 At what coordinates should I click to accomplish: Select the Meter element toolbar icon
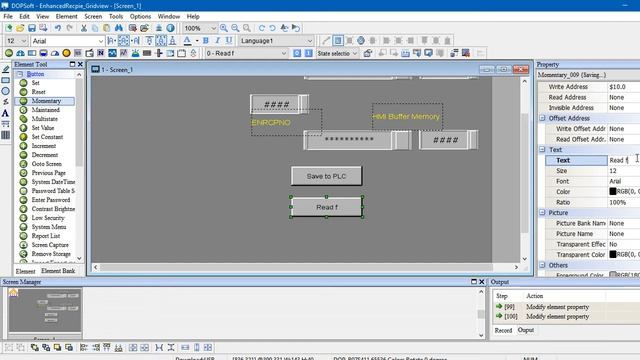click(x=20, y=53)
